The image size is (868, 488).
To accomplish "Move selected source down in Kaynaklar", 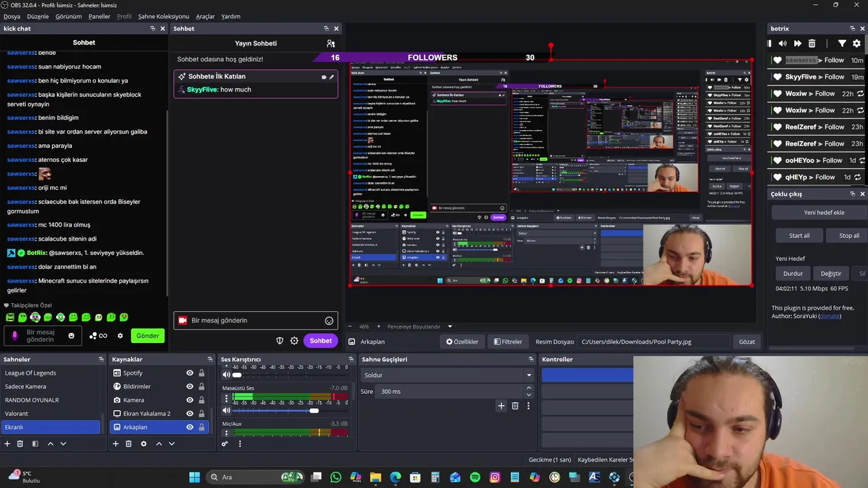I will (172, 444).
